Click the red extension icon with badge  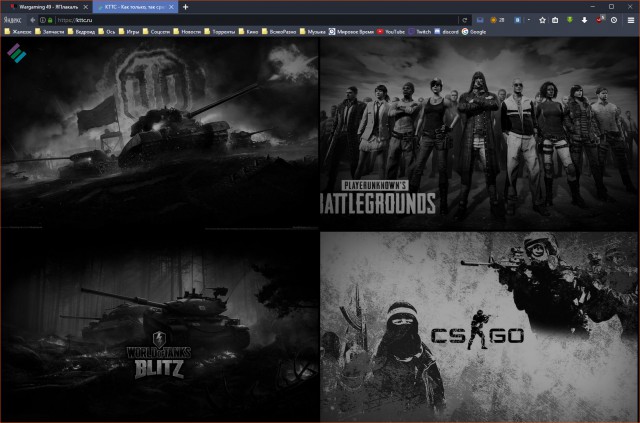600,20
